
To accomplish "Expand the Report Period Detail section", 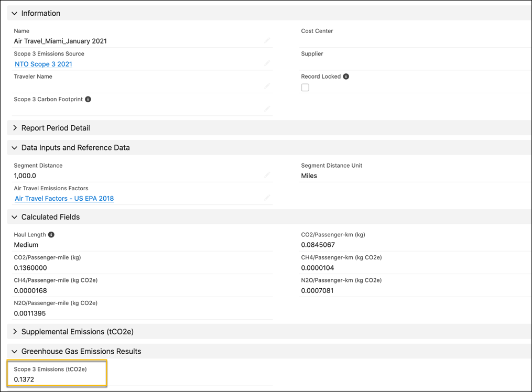I will tap(14, 128).
